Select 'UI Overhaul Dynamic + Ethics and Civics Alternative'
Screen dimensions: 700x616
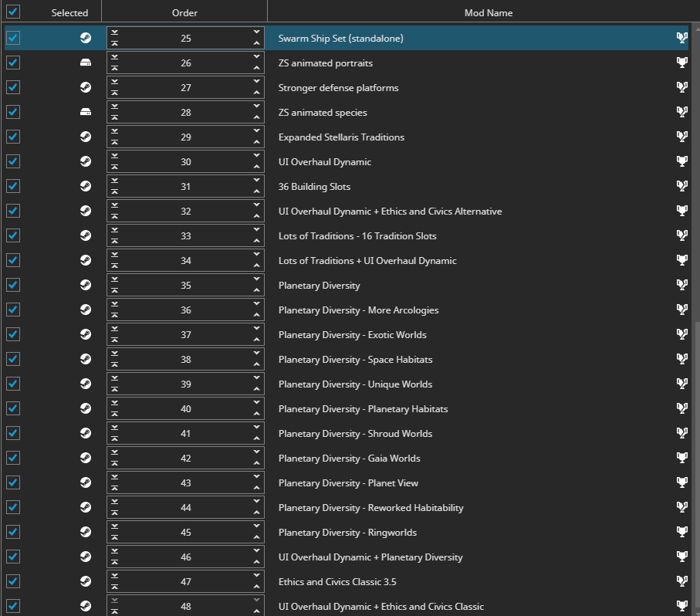390,212
